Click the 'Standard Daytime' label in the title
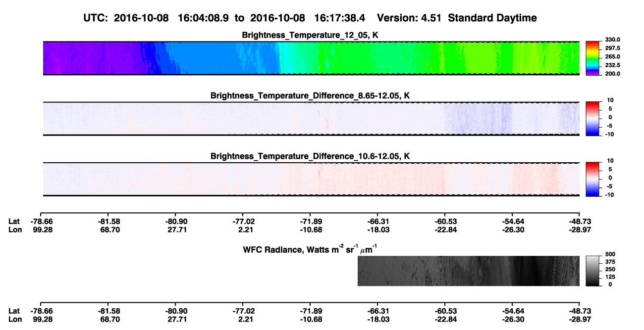Viewport: 644px width, 330px height. click(493, 18)
